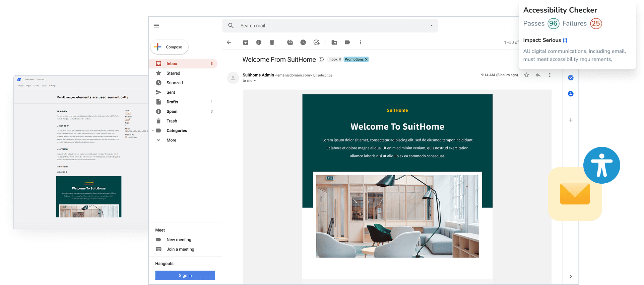Click the Passes count 96
The height and width of the screenshot is (285, 644).
pyautogui.click(x=554, y=23)
